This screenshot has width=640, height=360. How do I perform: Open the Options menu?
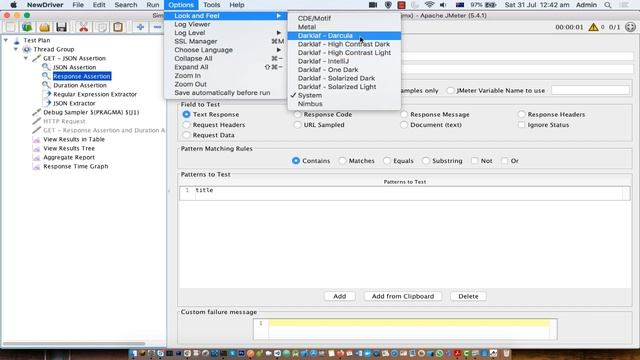click(181, 5)
